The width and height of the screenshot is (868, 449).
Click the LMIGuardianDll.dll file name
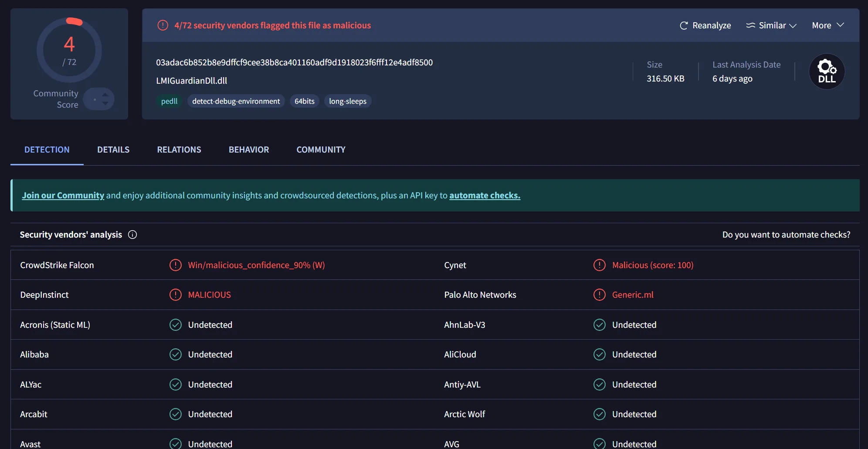click(x=191, y=81)
